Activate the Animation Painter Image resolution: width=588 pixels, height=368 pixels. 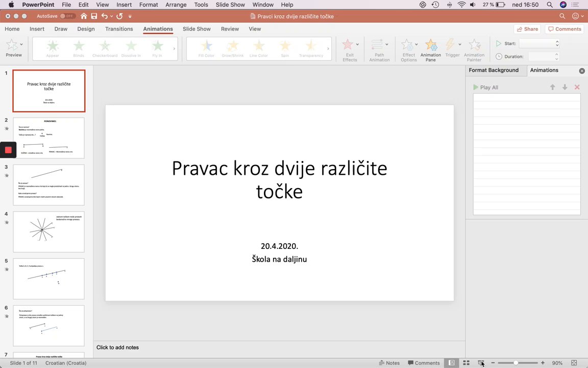[x=474, y=50]
